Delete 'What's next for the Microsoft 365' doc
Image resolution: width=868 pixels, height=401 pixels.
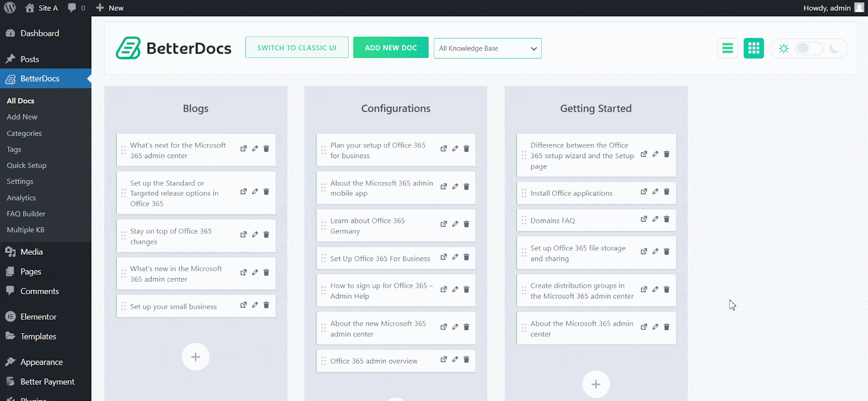coord(266,148)
